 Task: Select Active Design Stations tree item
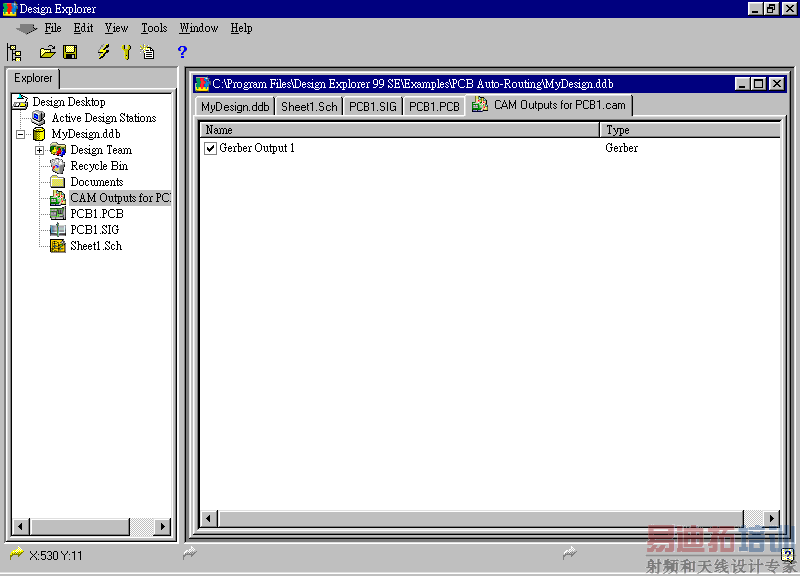104,118
